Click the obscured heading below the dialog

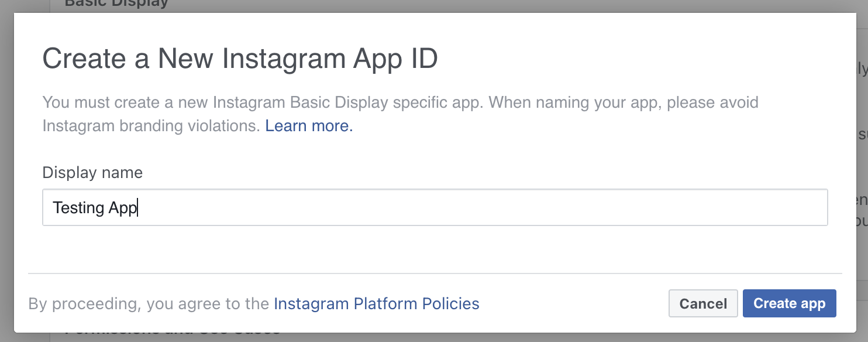point(173,335)
